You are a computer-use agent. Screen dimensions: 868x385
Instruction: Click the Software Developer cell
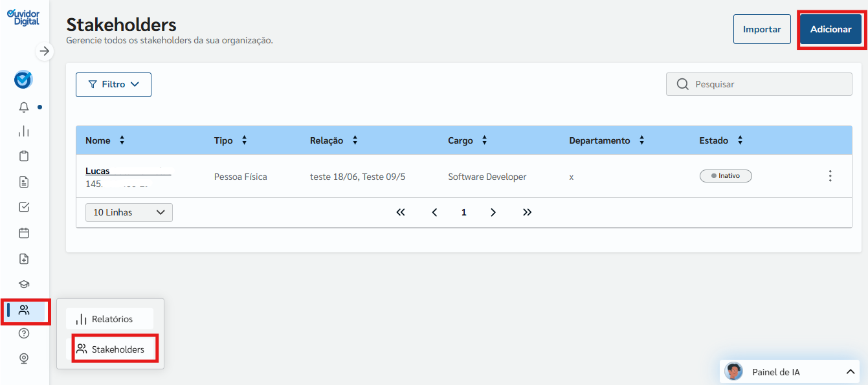point(487,177)
